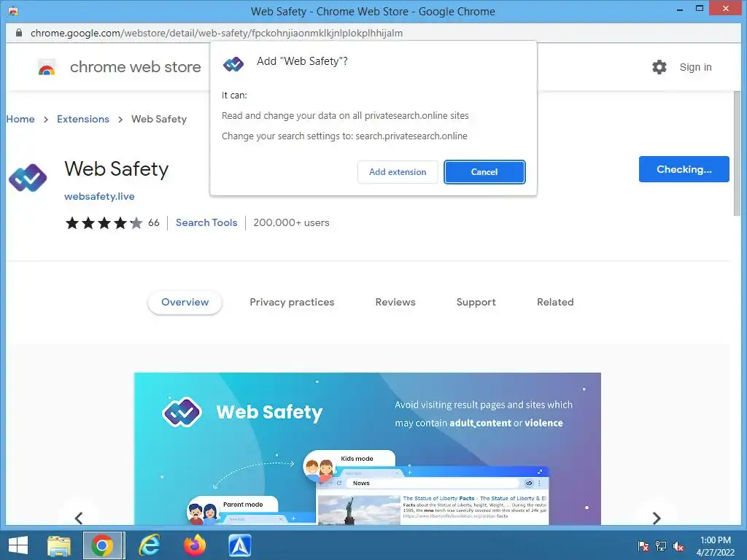Launch Firefox from taskbar
Image resolution: width=747 pixels, height=560 pixels.
(195, 545)
